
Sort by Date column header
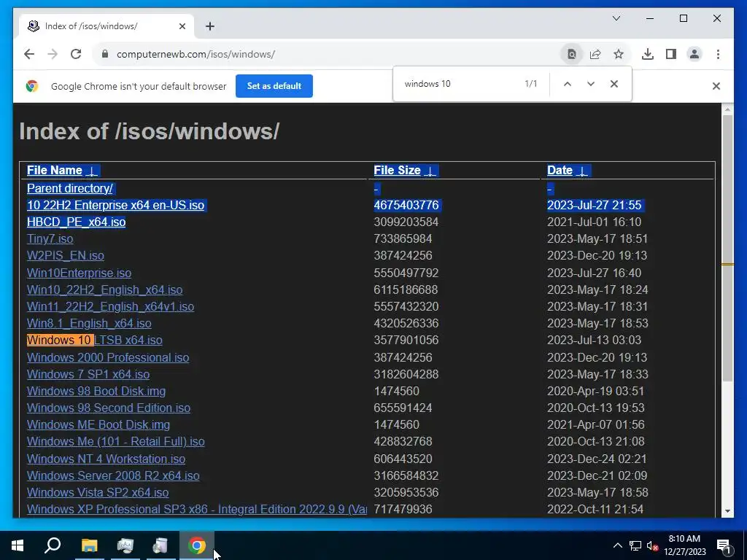(568, 171)
